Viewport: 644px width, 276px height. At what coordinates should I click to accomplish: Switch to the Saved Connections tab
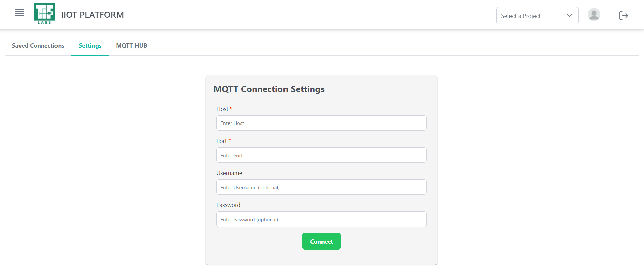click(38, 46)
